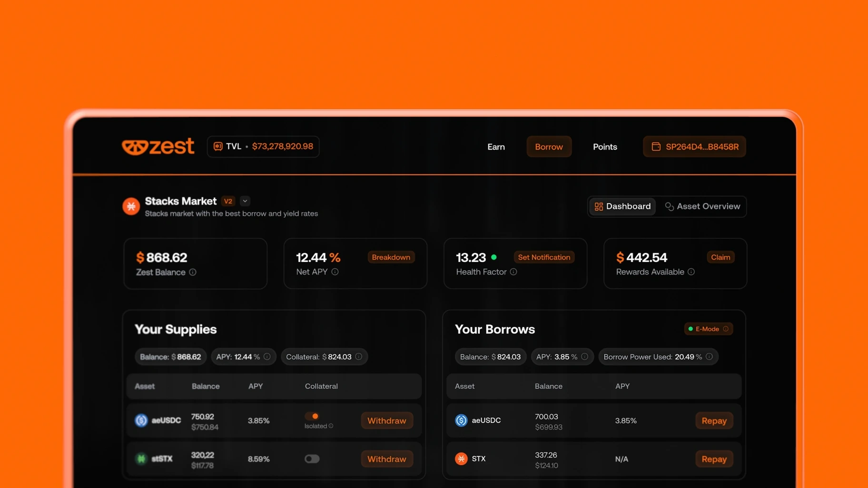Repay the STX borrow

[x=714, y=459]
